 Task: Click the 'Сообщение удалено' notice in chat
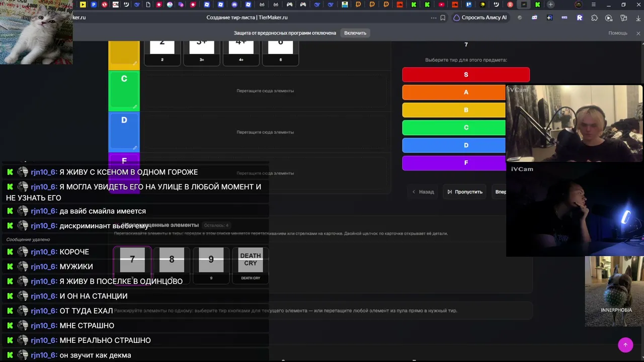pos(28,240)
